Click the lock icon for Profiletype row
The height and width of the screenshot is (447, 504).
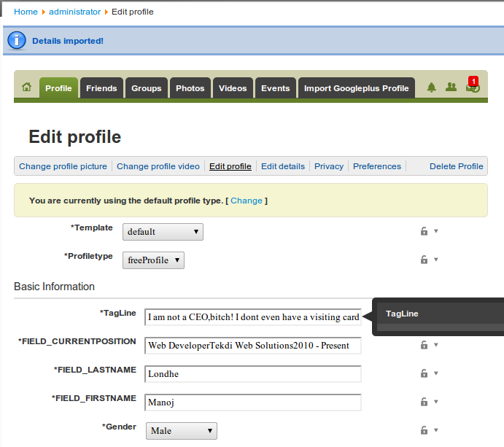click(x=424, y=260)
